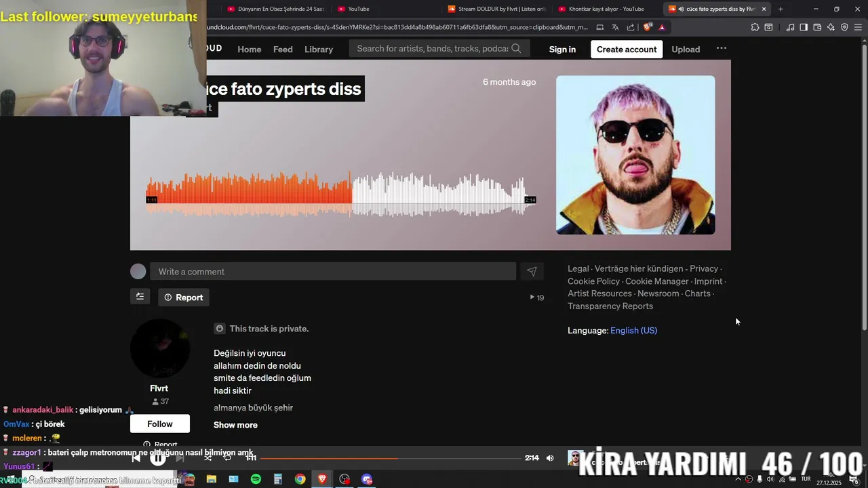Open a new browser tab
This screenshot has width=868, height=488.
click(781, 9)
